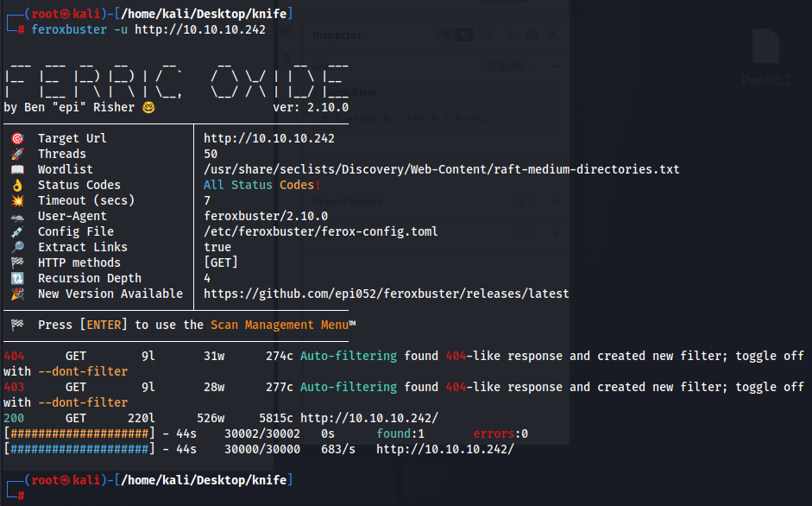This screenshot has height=506, width=812.
Task: Open the PwnKit.2 file on the desktop
Action: [x=766, y=57]
